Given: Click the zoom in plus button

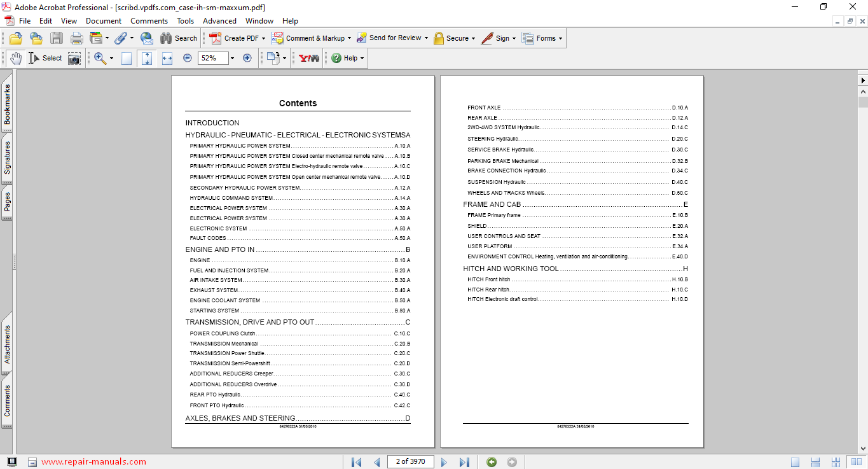Looking at the screenshot, I should click(x=247, y=58).
